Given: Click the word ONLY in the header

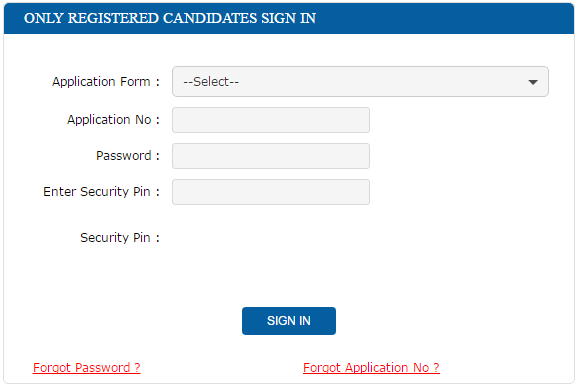Looking at the screenshot, I should (x=43, y=18).
